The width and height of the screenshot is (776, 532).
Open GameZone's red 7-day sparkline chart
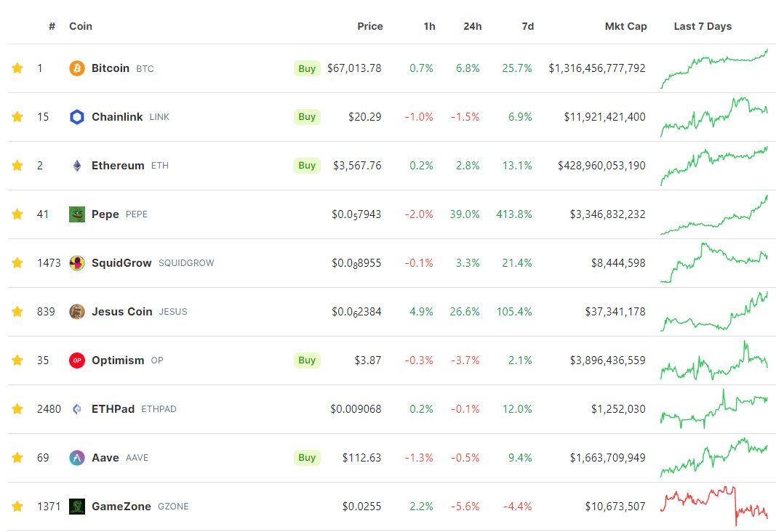(714, 506)
